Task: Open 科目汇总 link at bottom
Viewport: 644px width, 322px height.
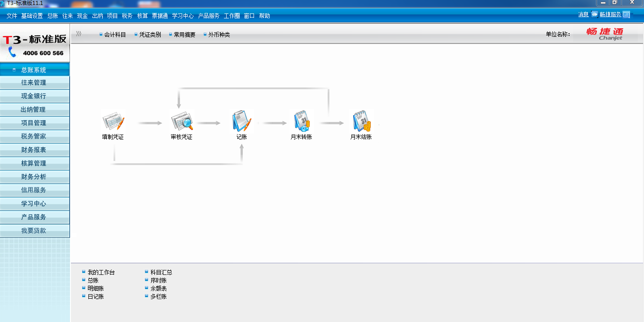Action: coord(162,272)
